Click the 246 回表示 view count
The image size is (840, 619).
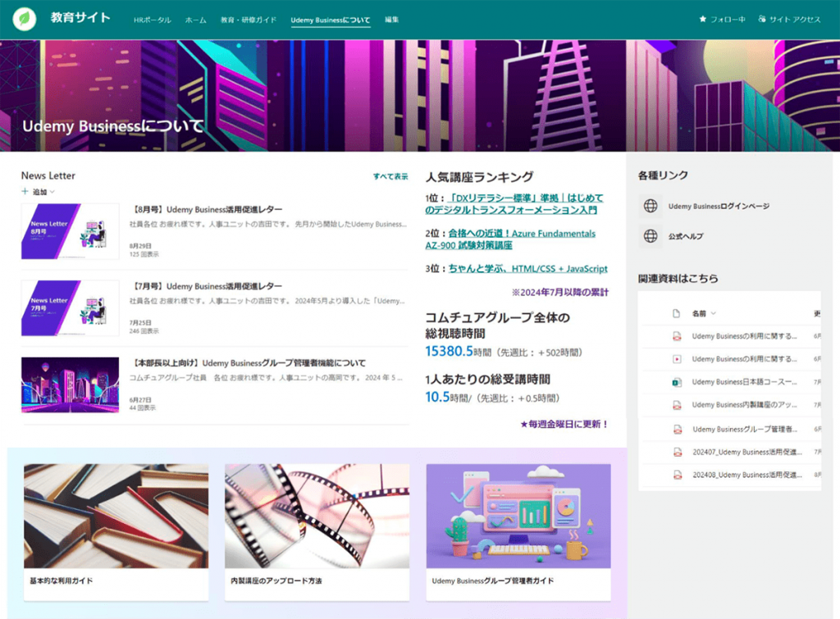pos(144,331)
